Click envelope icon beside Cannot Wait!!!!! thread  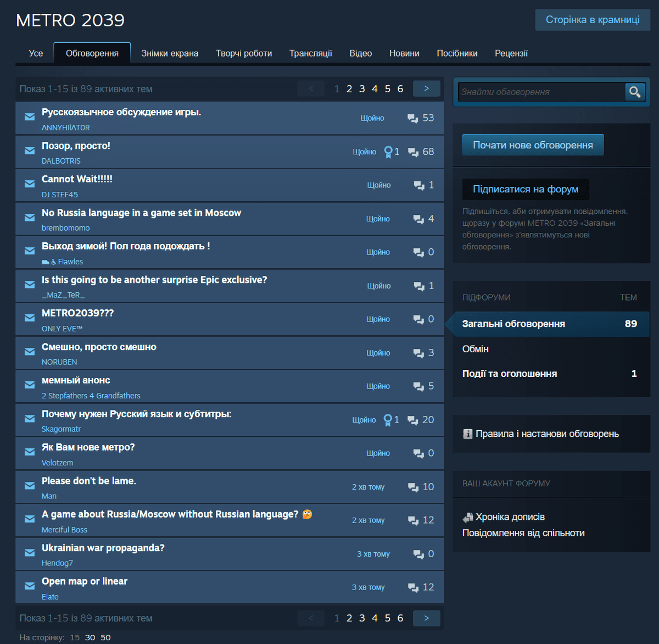[30, 184]
